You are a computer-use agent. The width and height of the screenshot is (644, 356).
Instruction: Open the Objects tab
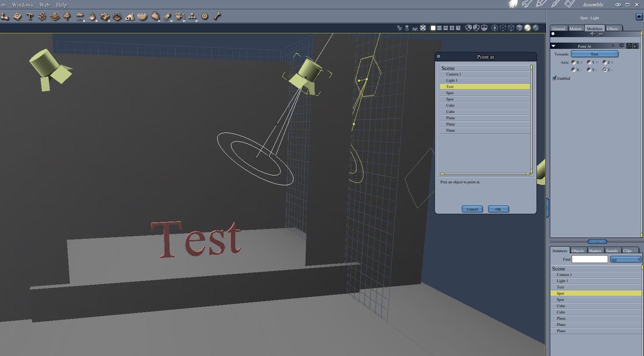578,250
